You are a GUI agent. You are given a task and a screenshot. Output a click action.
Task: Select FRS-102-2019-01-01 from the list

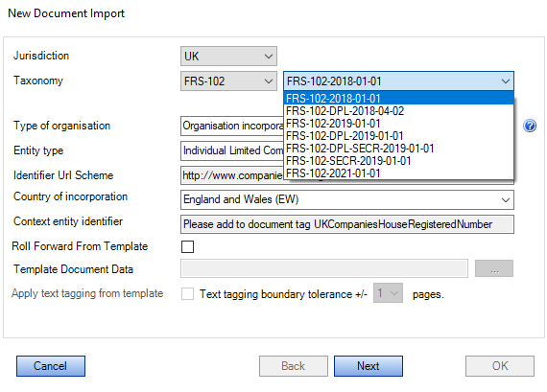click(398, 124)
